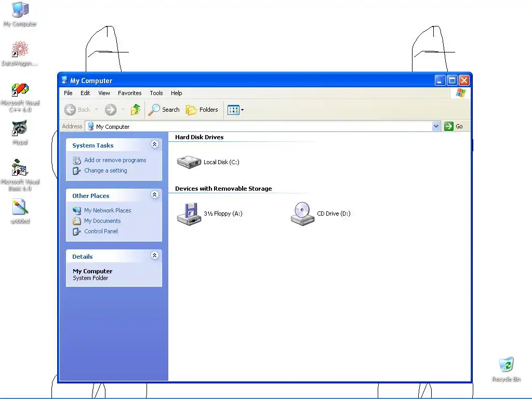Select the untitled paint file icon
Screen dimensions: 532x399
coord(20,207)
